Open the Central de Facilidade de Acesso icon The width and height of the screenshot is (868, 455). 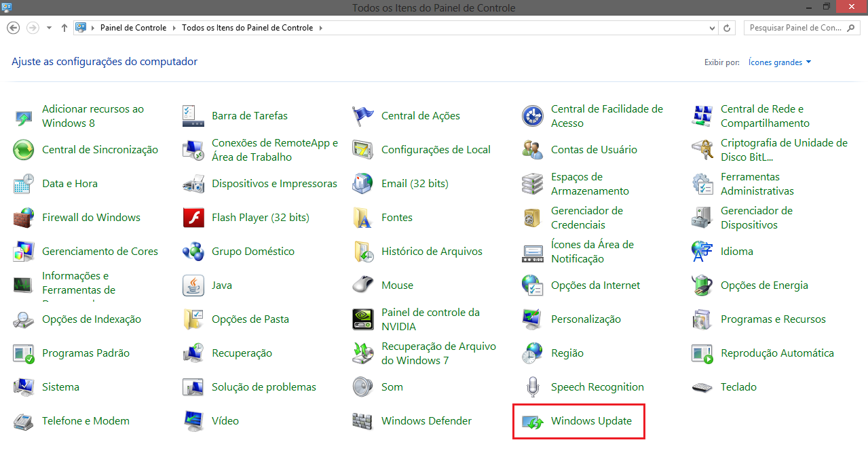point(533,116)
